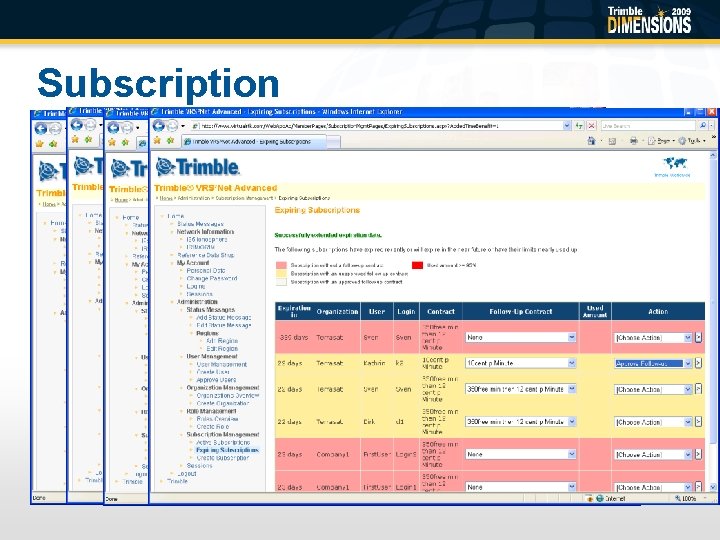Viewport: 720px width, 540px height.
Task: Click the page vertical scrollbar down arrow
Action: coord(712,487)
